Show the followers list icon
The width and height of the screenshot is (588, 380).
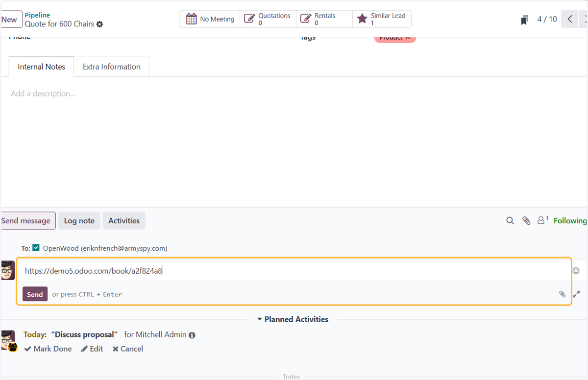[x=542, y=220]
